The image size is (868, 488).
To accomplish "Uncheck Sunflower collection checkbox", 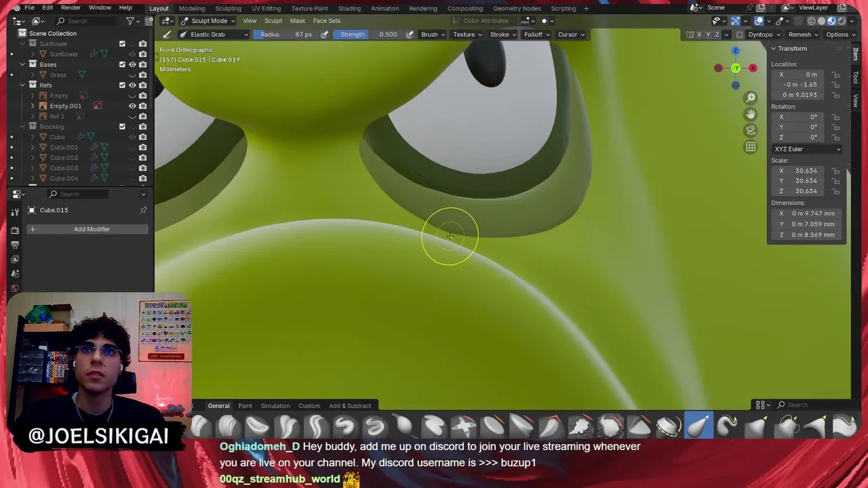I will [122, 43].
